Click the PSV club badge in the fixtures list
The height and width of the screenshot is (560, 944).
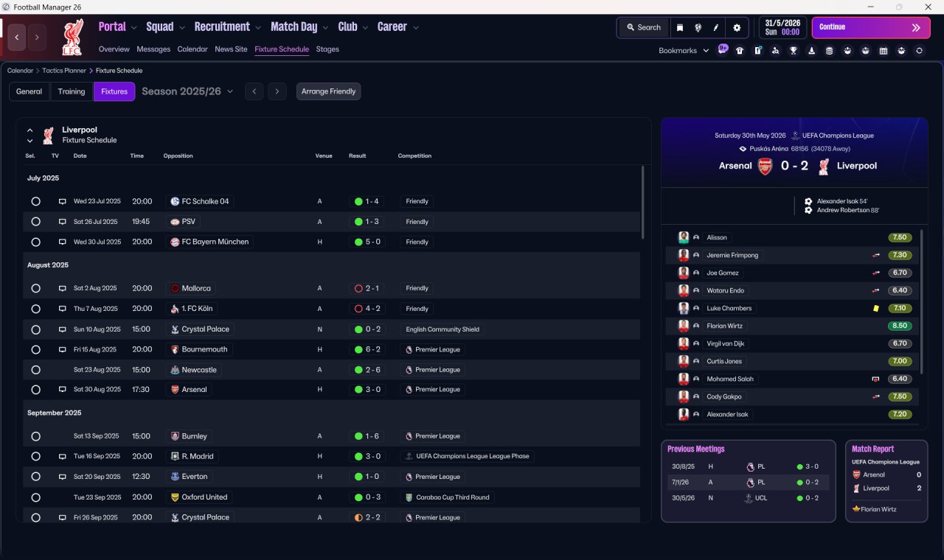point(175,222)
